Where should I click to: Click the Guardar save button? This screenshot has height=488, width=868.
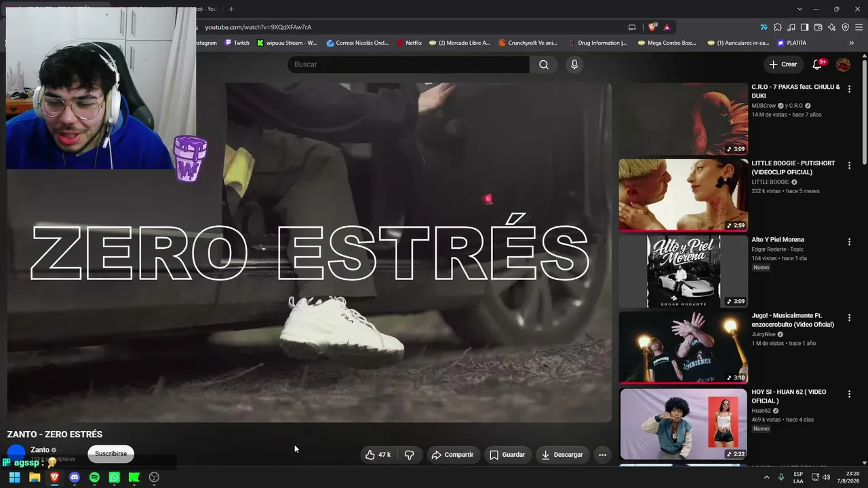(507, 455)
